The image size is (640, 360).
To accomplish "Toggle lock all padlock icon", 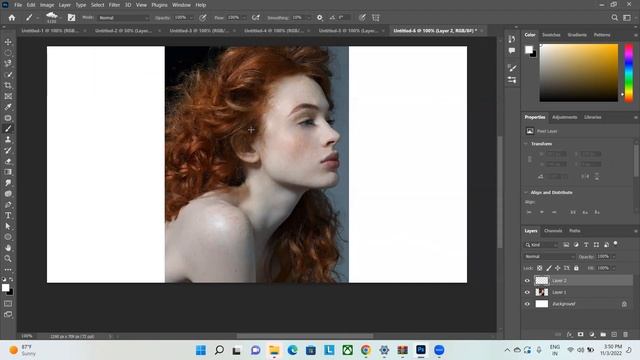I will click(576, 268).
